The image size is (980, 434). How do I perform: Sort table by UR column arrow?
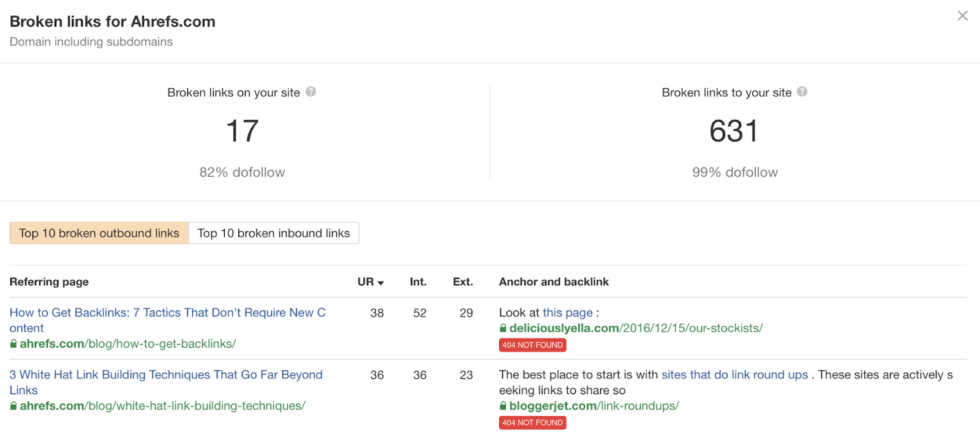380,283
